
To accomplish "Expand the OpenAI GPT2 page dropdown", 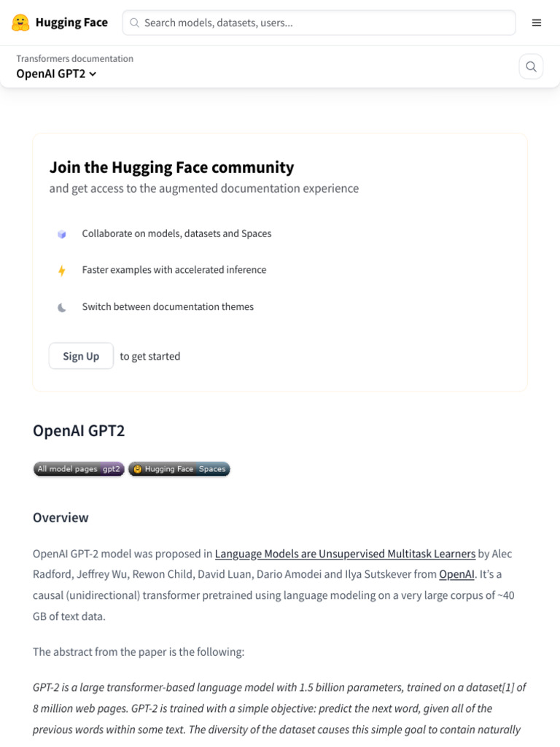I will 56,74.
